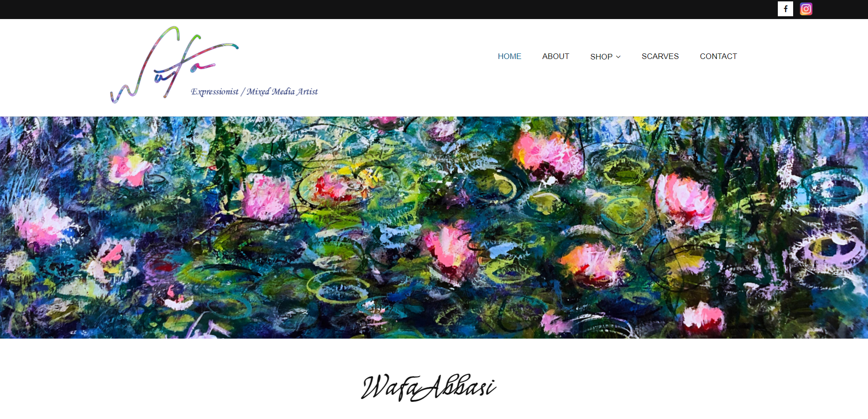Open the CONTACT page

[718, 56]
